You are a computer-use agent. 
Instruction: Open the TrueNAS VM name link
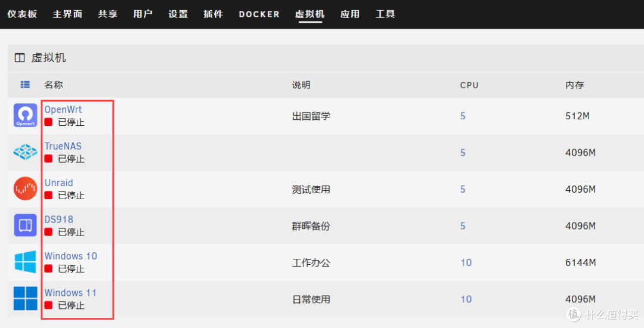63,146
